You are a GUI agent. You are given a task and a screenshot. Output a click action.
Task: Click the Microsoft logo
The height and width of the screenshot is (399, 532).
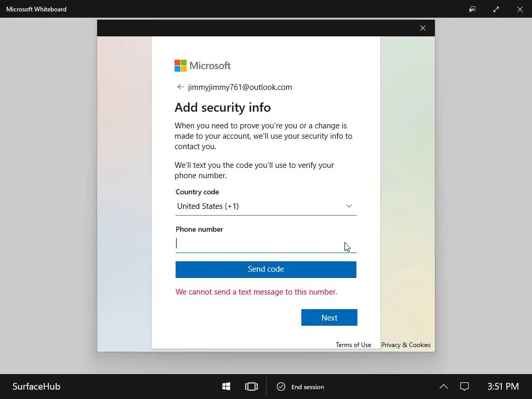click(203, 66)
